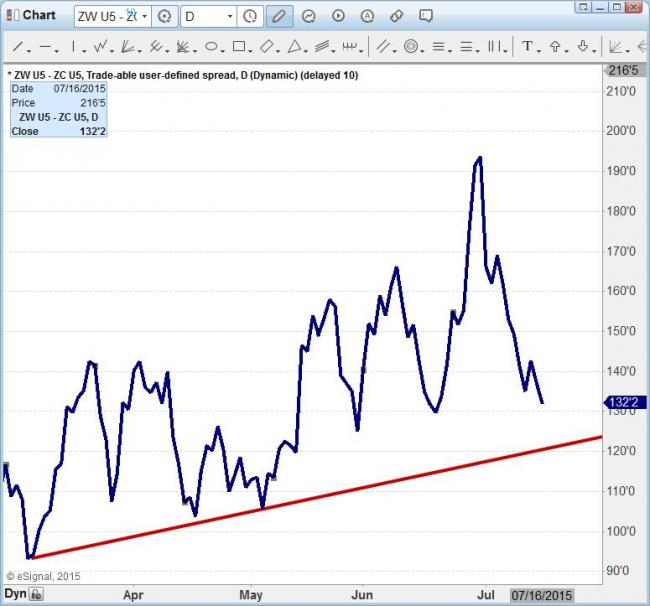Image resolution: width=650 pixels, height=606 pixels.
Task: Select the ellipse drawing tool
Action: pyautogui.click(x=211, y=46)
